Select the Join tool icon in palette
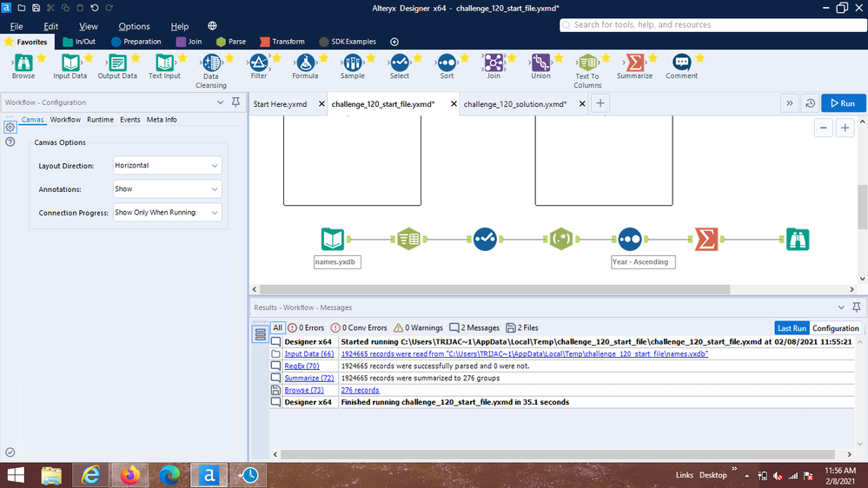The image size is (868, 488). click(x=494, y=63)
